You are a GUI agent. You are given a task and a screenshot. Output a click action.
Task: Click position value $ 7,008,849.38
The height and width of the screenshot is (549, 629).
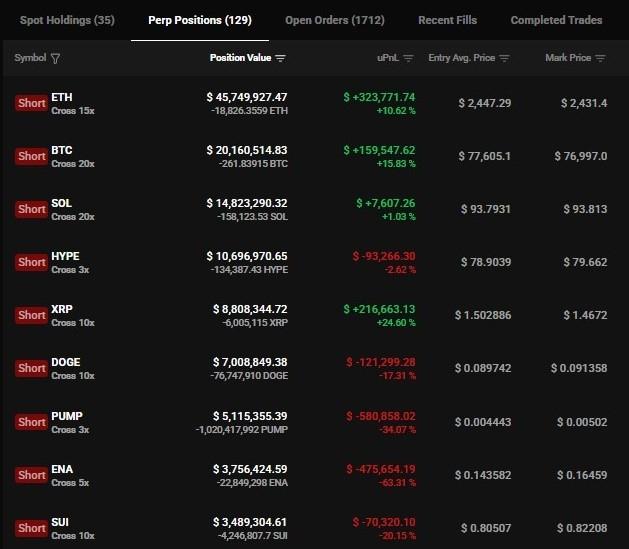click(x=250, y=362)
